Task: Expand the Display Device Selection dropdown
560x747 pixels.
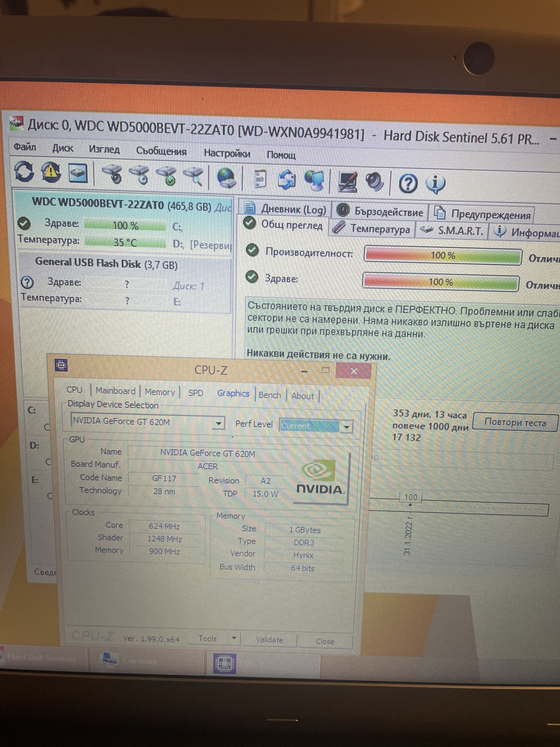Action: (219, 423)
